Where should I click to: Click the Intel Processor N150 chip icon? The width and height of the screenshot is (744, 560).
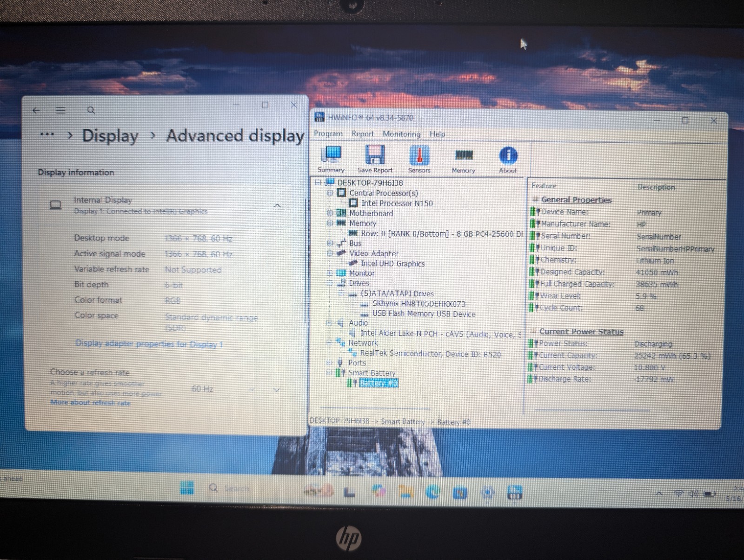coord(353,203)
